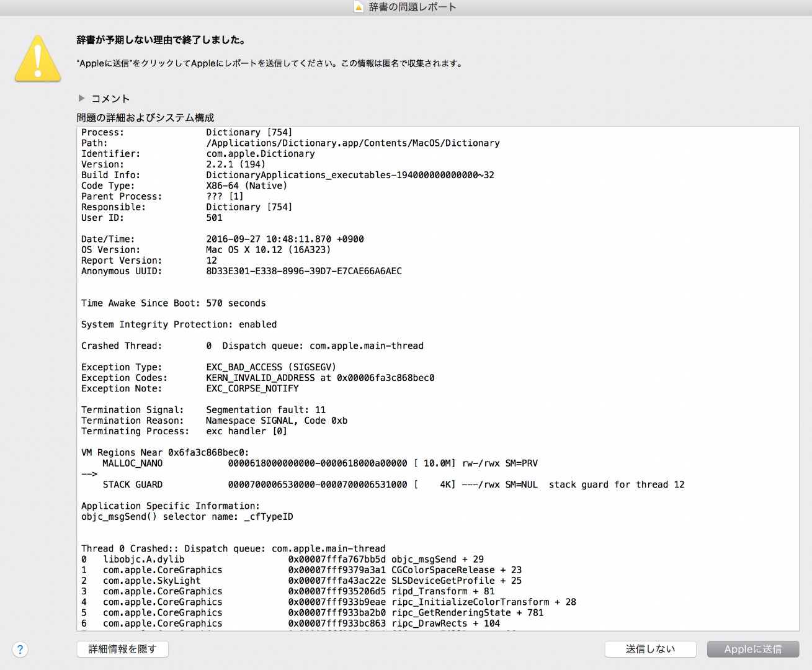
Task: Click the window title 辞書の問題レポート
Action: pos(413,7)
